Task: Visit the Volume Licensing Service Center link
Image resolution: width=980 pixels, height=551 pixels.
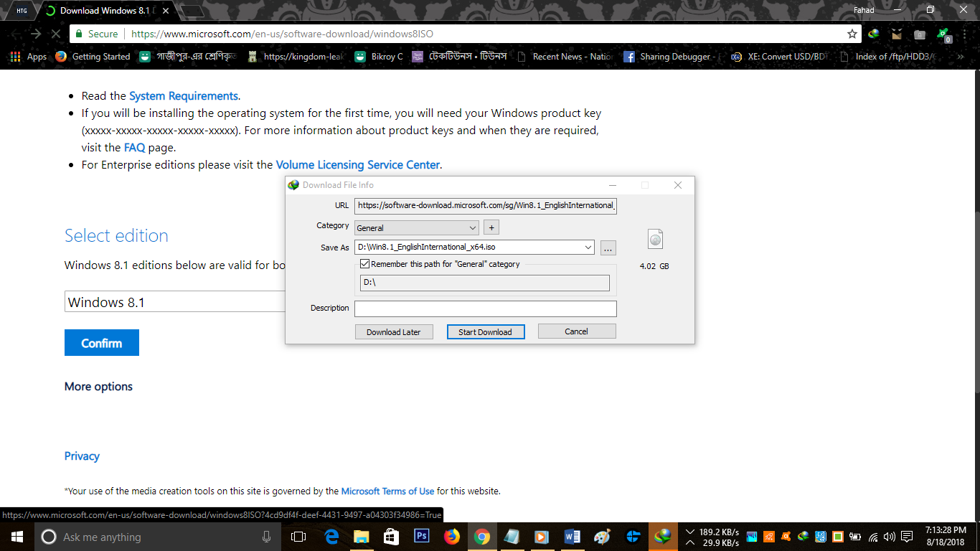Action: pyautogui.click(x=358, y=165)
